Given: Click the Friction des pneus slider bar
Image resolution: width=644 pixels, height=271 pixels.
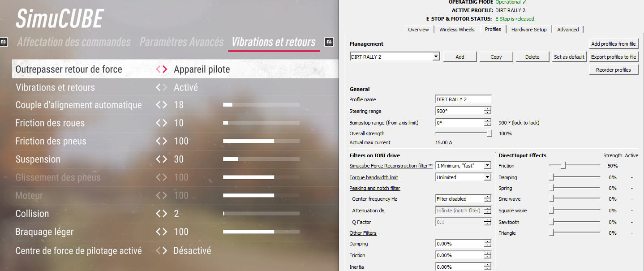Looking at the screenshot, I should (x=261, y=141).
